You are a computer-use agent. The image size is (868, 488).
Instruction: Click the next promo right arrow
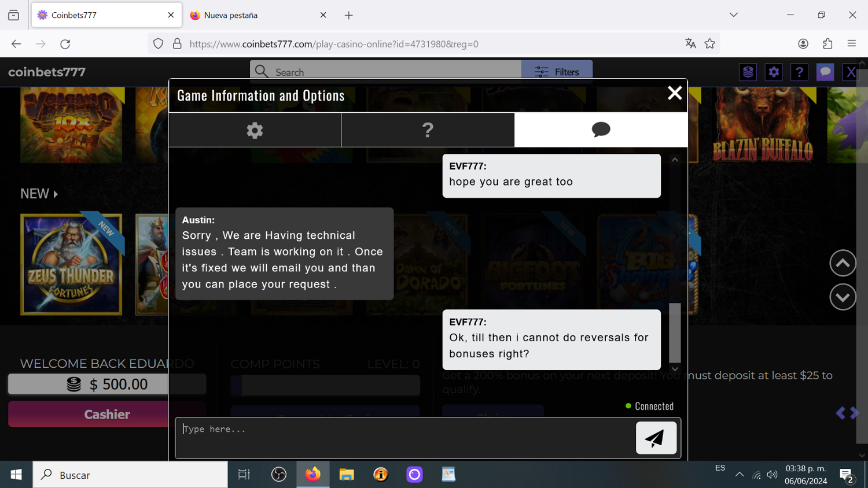(x=854, y=413)
